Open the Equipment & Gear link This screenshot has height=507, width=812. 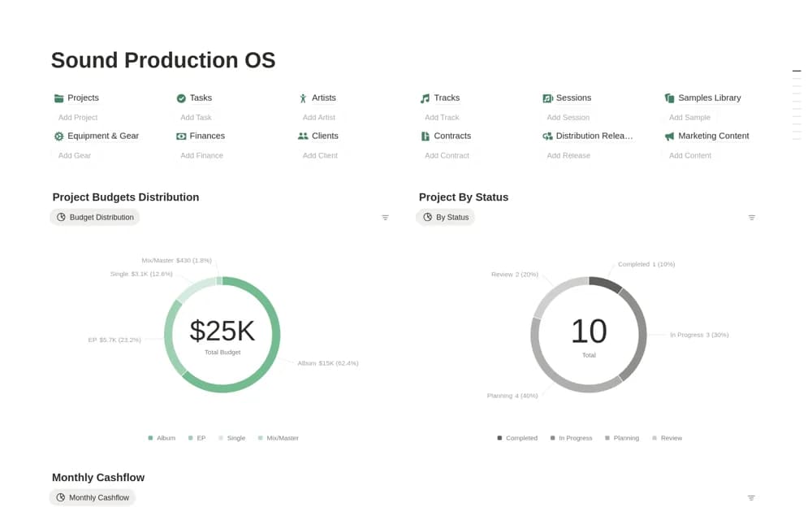[x=103, y=136]
